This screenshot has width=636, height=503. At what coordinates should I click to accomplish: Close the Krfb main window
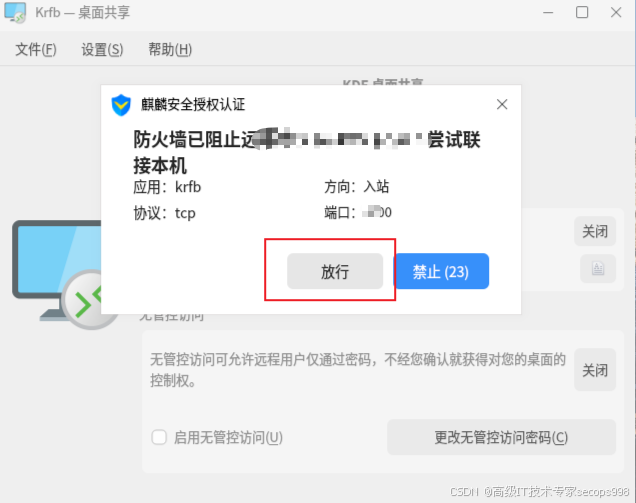(616, 13)
